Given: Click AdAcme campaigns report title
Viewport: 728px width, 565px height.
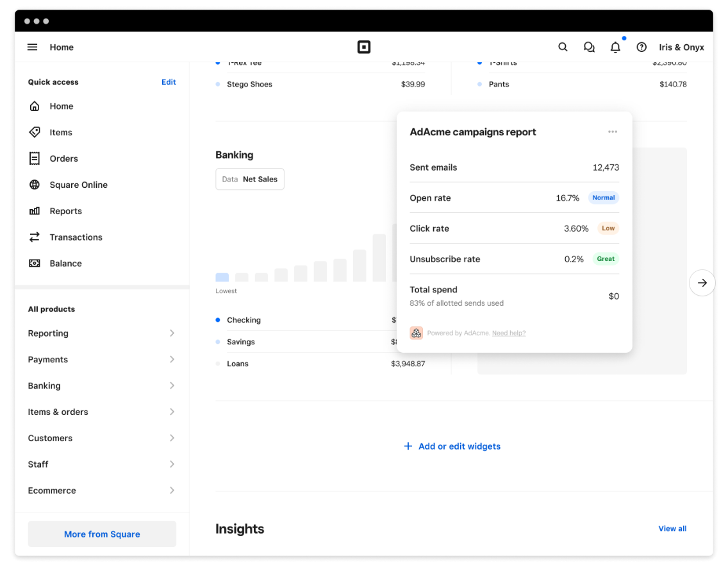Looking at the screenshot, I should pos(473,132).
